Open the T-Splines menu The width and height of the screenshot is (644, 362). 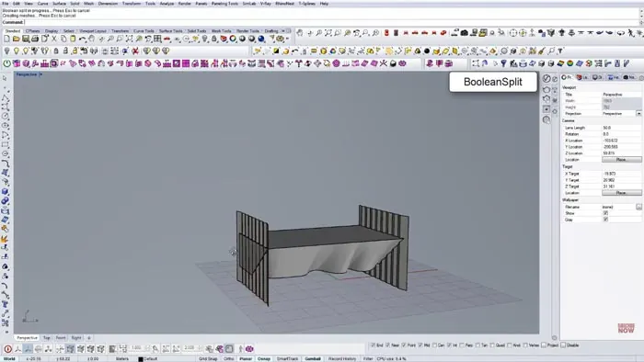click(306, 4)
